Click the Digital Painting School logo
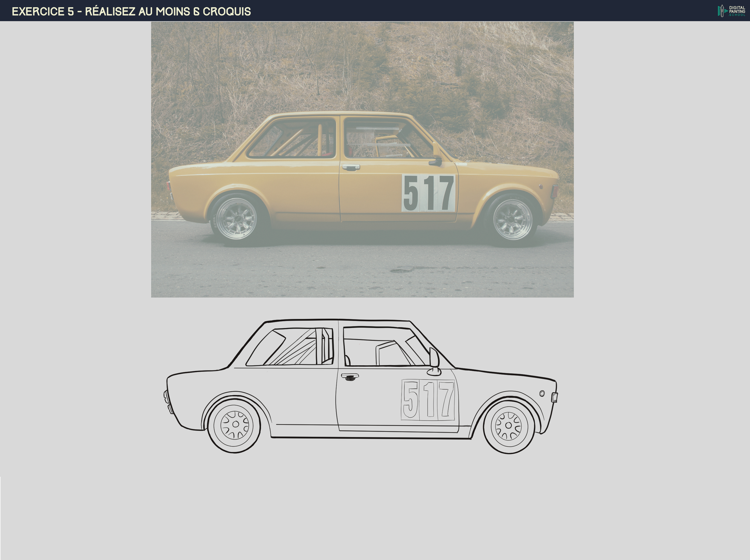Screen dimensions: 750x560 (x=731, y=11)
